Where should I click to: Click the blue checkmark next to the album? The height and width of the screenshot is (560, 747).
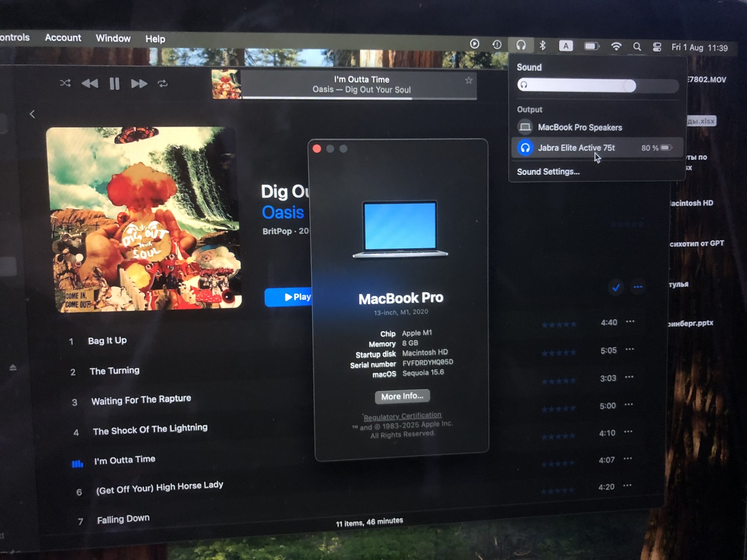(616, 286)
